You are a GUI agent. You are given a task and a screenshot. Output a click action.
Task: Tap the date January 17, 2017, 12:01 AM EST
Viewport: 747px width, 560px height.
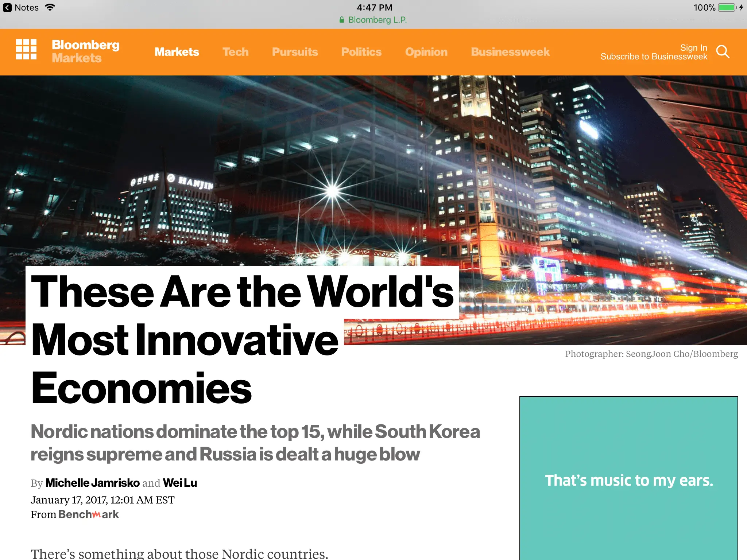pos(102,499)
